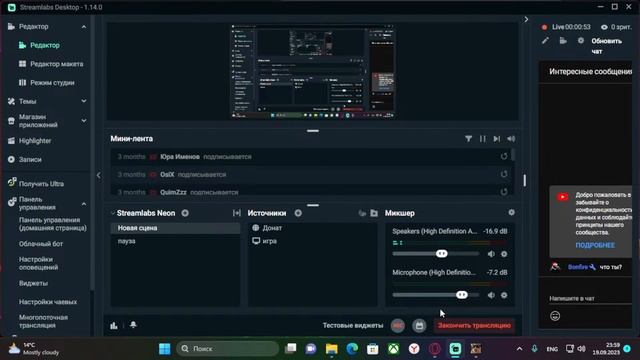This screenshot has height=360, width=640.
Task: Open Редактор макета layout editor
Action: (57, 64)
